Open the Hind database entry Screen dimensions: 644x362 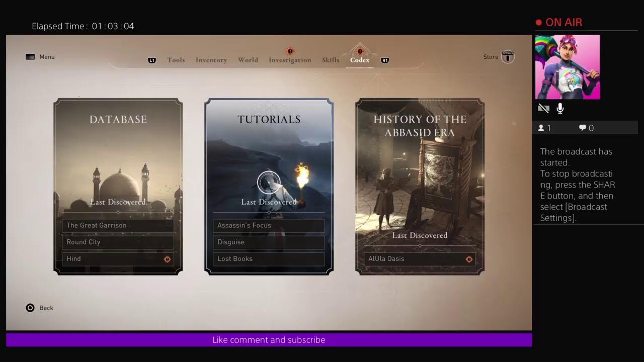click(118, 259)
